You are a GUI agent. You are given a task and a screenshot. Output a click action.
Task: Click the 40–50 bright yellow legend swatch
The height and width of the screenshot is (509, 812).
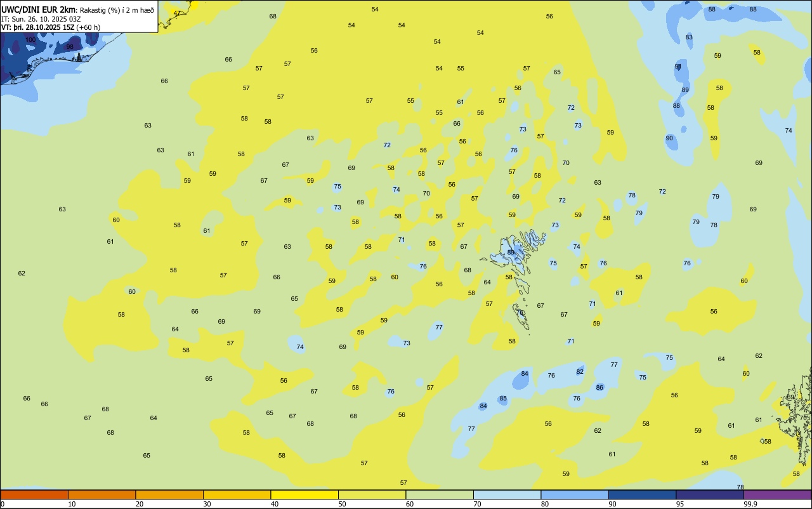pyautogui.click(x=304, y=494)
